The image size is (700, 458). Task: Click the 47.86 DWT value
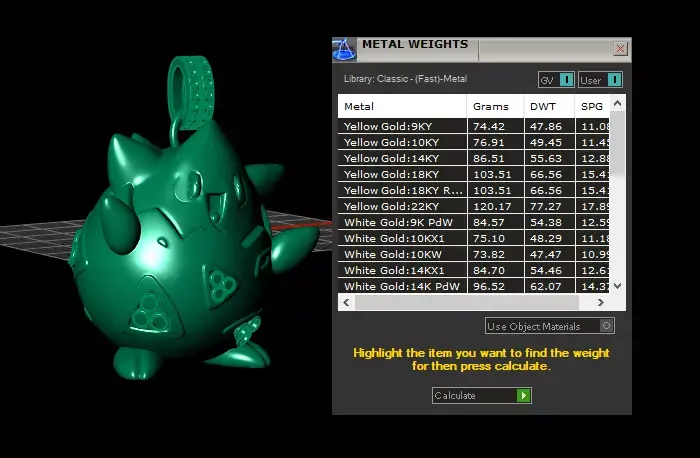pyautogui.click(x=546, y=126)
